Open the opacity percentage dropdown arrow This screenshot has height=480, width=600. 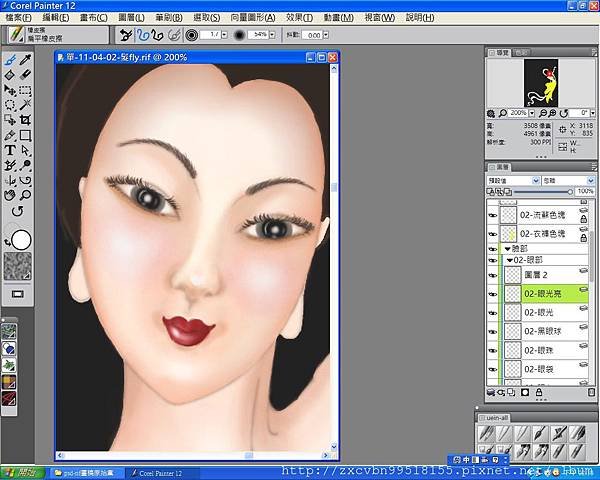click(x=272, y=35)
